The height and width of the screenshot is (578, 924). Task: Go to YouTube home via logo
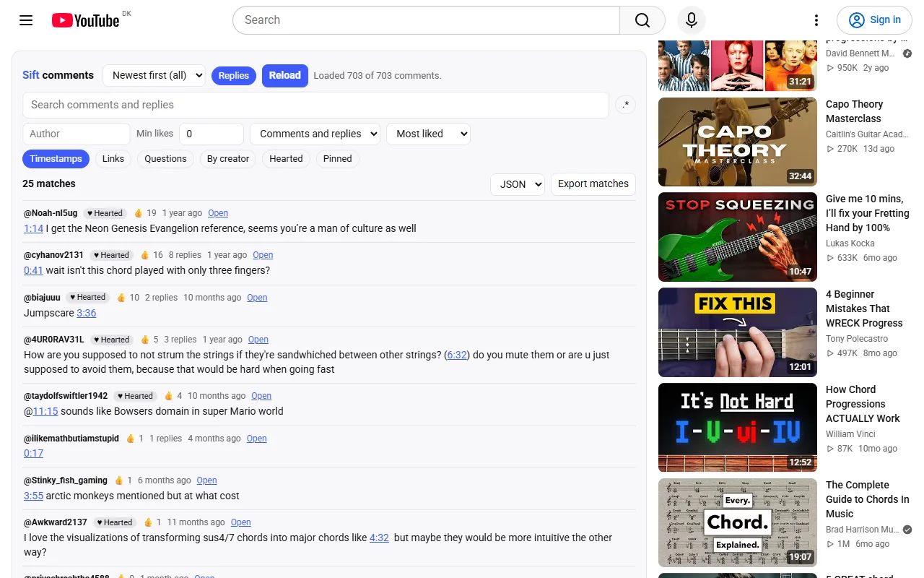pyautogui.click(x=86, y=20)
